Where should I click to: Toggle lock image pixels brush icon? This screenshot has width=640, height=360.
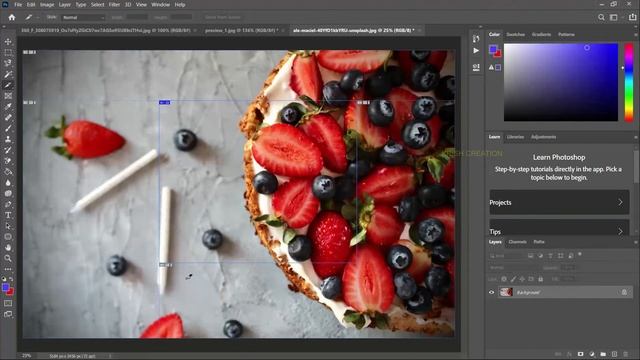[513, 279]
